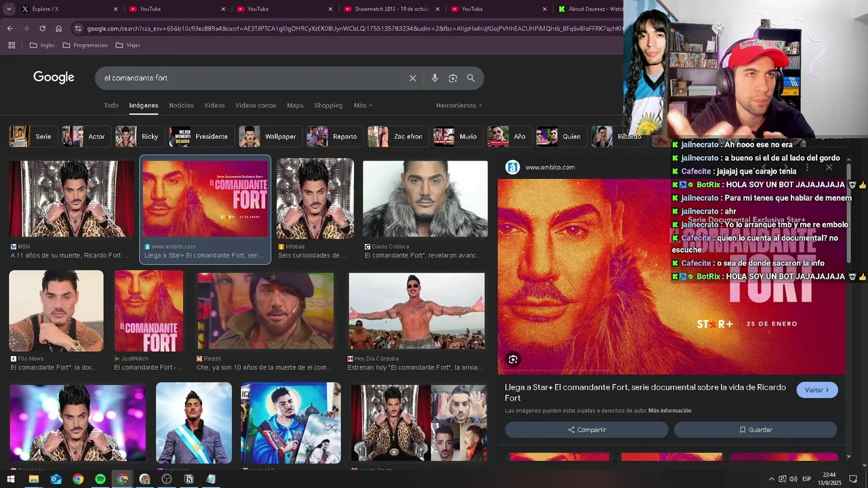Open the Chrome apps grid in bookmarks bar

[12, 45]
